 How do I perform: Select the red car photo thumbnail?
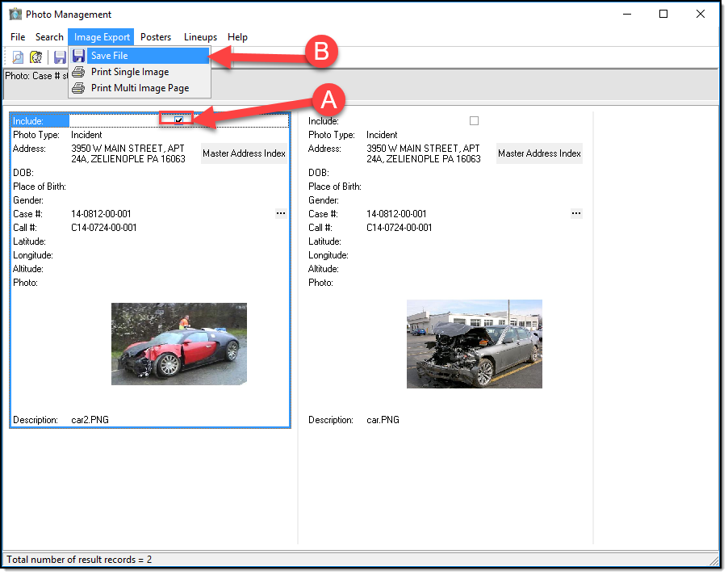179,344
